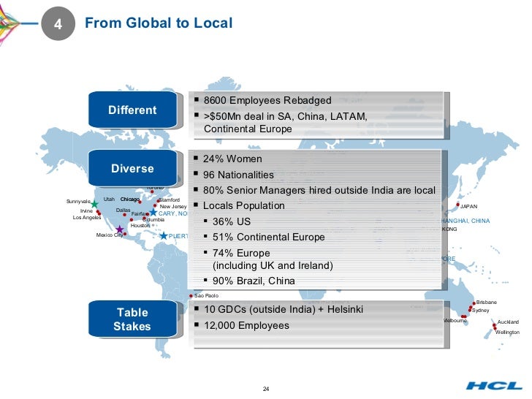Click the text 90% Brazil, China

(254, 281)
